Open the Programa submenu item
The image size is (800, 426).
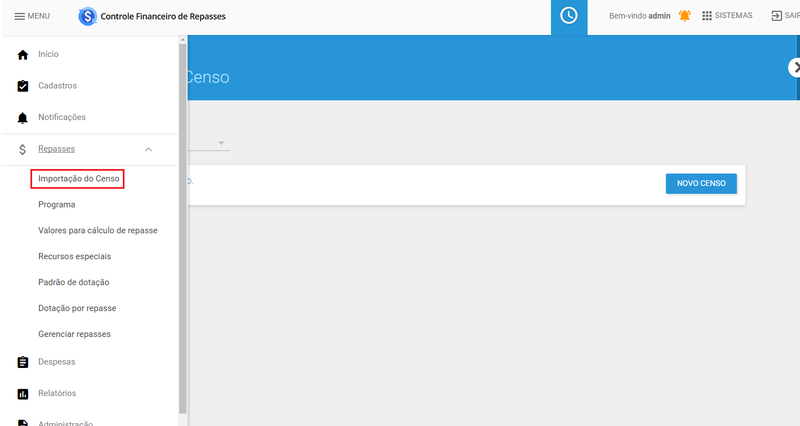[57, 205]
